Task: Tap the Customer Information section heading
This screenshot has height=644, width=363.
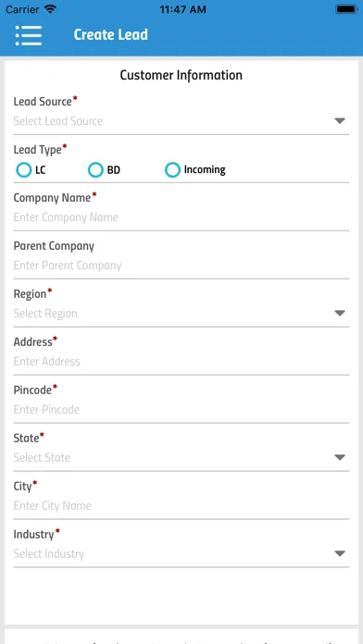Action: 181,75
